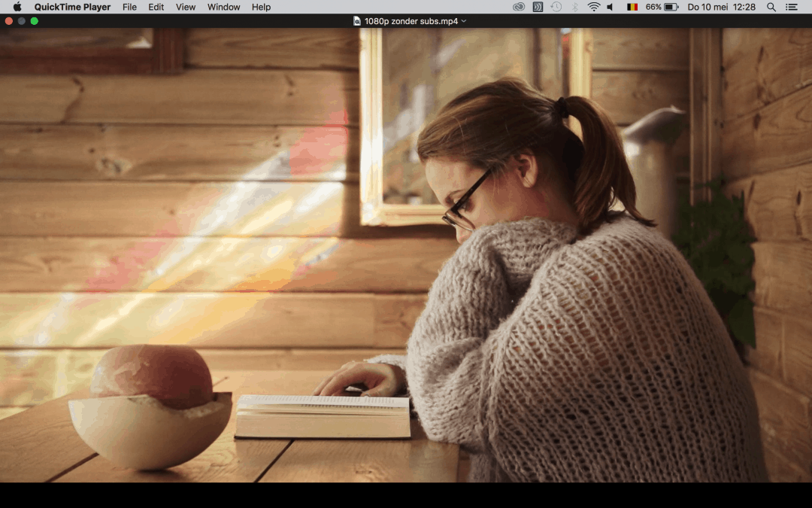812x508 pixels.
Task: Enter full screen with the green button
Action: coord(34,21)
